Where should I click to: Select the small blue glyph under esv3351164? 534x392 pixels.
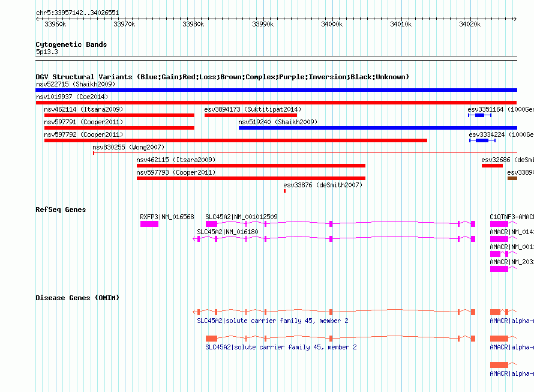pos(479,115)
